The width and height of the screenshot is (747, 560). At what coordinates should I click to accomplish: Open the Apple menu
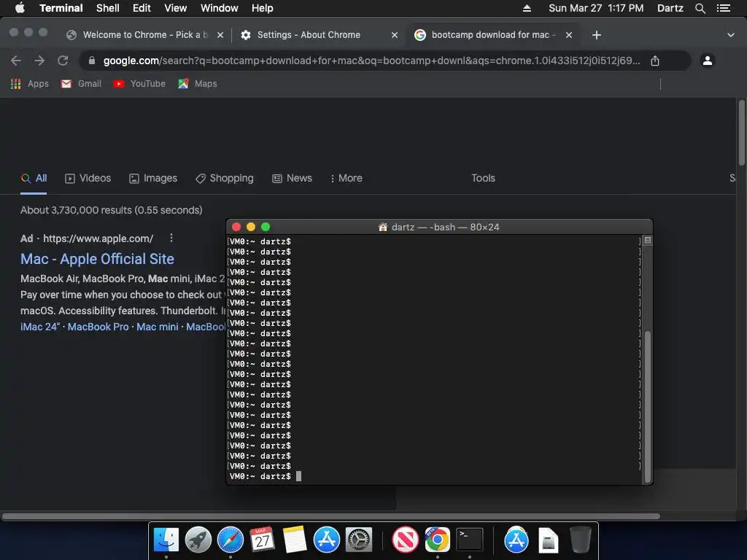tap(20, 8)
